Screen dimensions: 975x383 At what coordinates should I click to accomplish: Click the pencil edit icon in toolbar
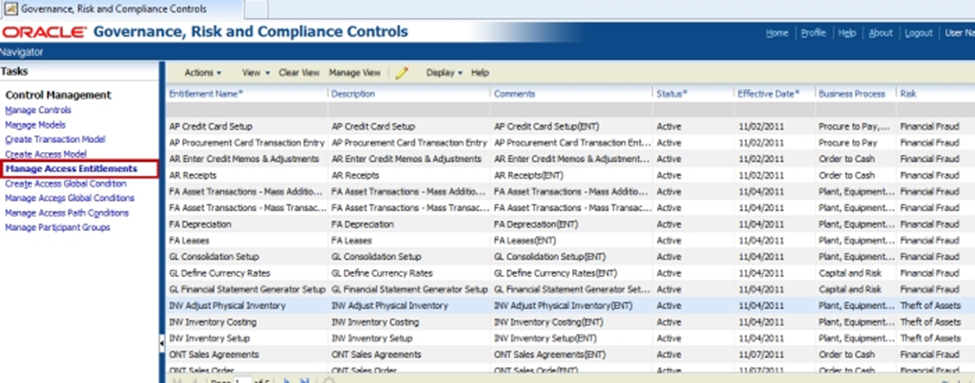pos(402,73)
